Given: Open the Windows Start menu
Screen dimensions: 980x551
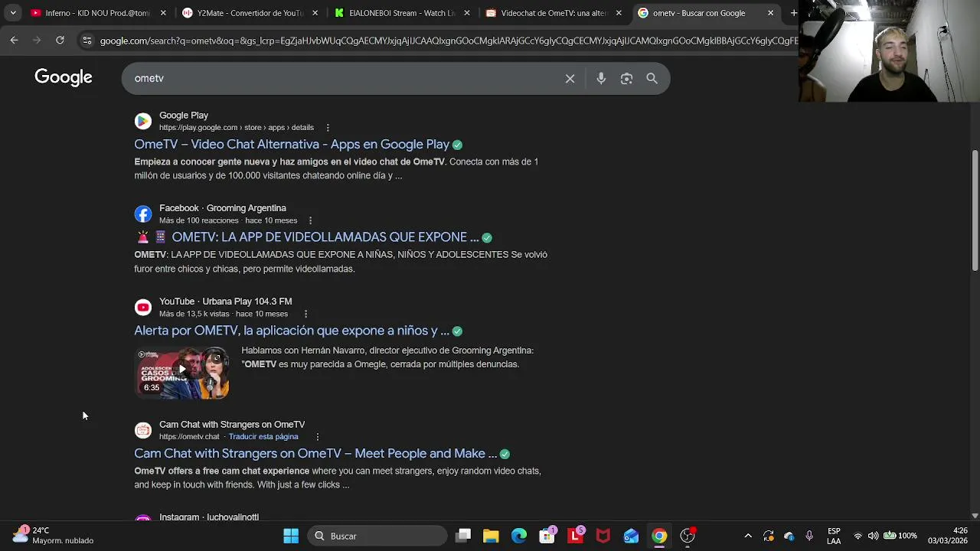Looking at the screenshot, I should 291,536.
